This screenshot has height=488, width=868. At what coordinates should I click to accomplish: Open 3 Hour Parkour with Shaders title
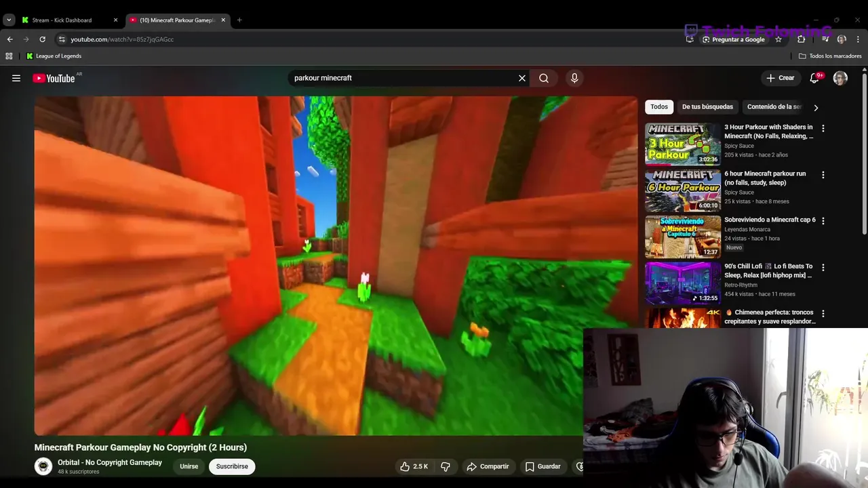coord(769,131)
